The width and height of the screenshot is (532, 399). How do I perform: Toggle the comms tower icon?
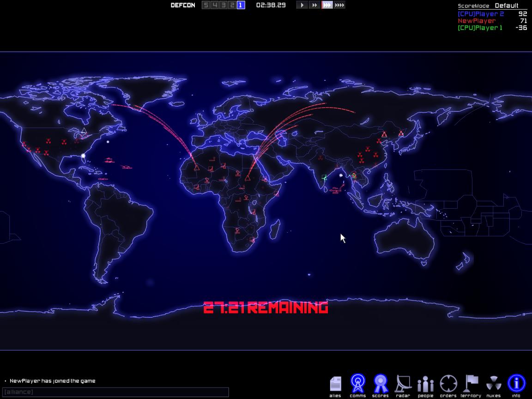coord(357,383)
